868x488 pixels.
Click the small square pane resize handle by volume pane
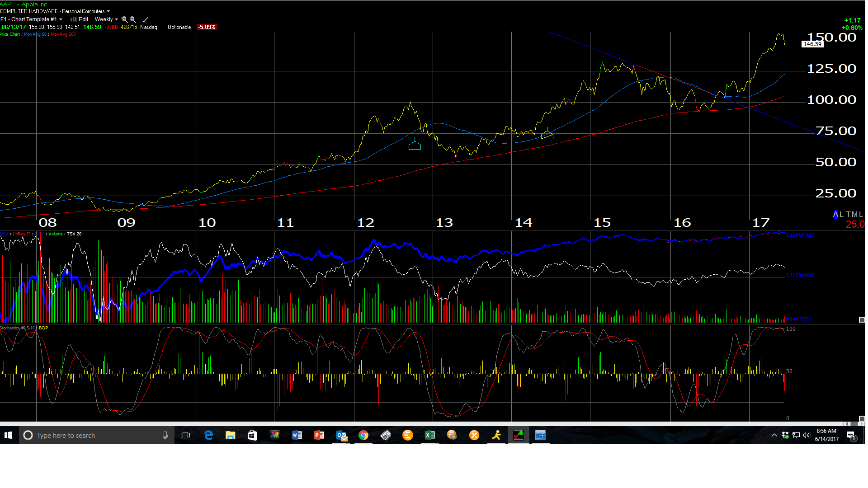862,320
